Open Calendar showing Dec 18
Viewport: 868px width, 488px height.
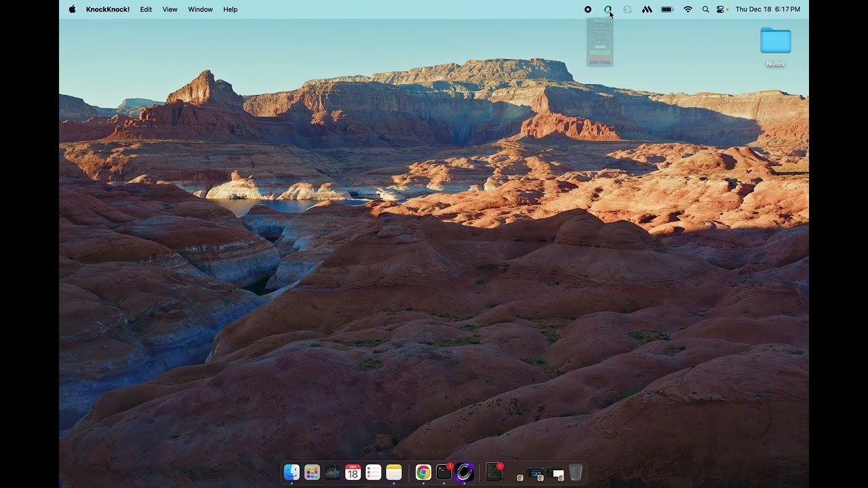(353, 472)
